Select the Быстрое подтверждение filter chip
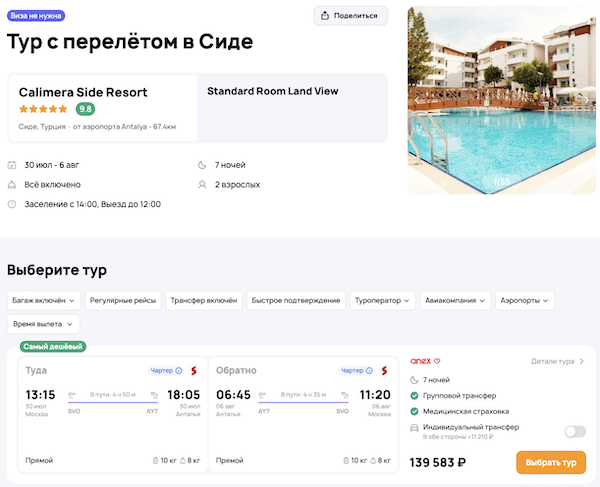 295,300
